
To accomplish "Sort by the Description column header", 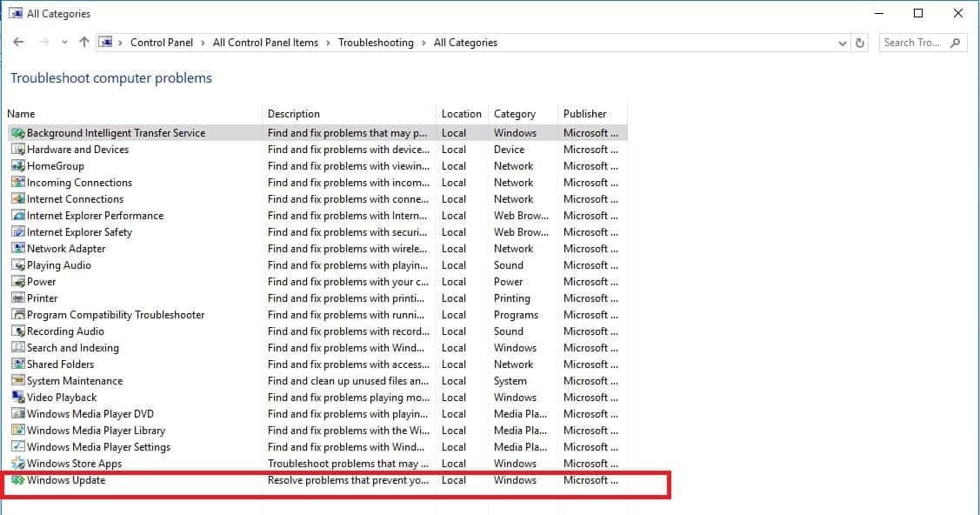I will click(x=349, y=114).
